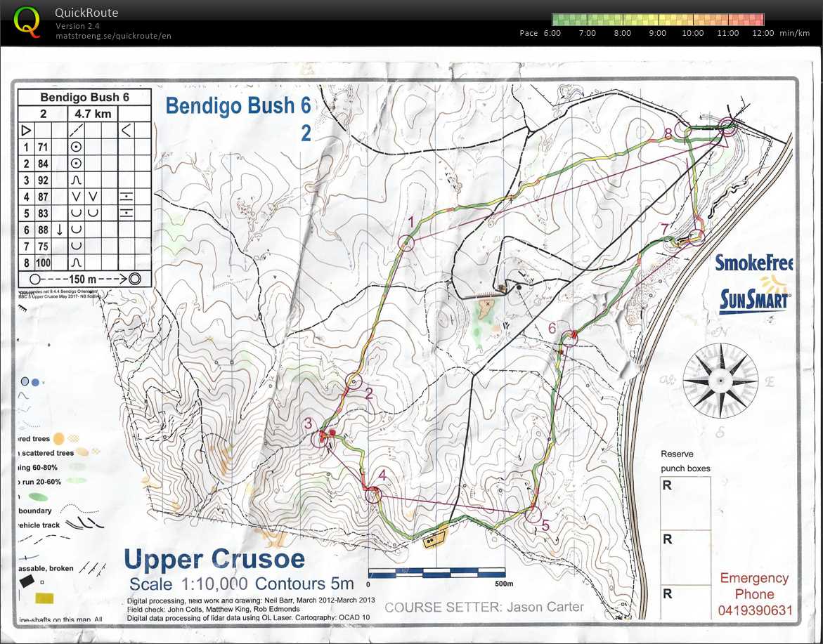Click the QuickRoute green Q logo

click(27, 22)
